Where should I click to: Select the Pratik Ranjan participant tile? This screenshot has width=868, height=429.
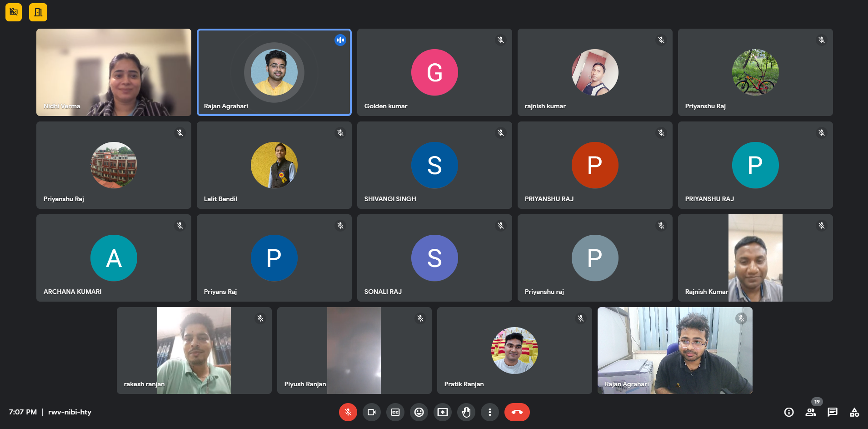[514, 350]
